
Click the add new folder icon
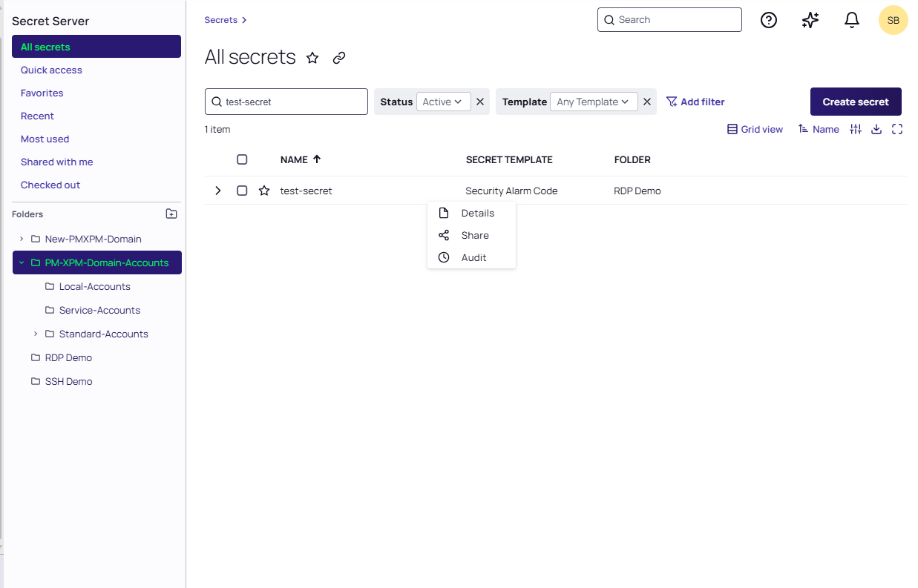pyautogui.click(x=171, y=214)
